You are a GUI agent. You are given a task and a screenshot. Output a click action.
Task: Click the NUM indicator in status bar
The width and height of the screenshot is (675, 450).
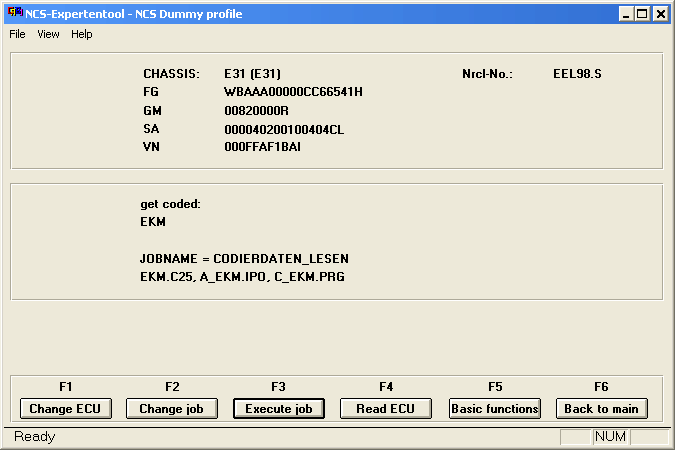click(x=610, y=437)
